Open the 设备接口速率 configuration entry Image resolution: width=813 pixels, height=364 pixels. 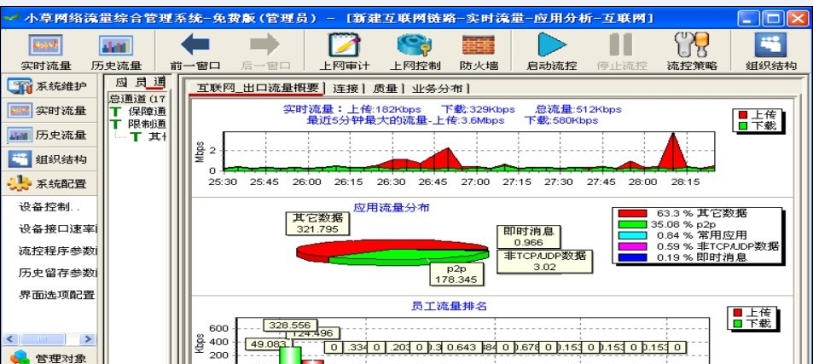tap(58, 229)
